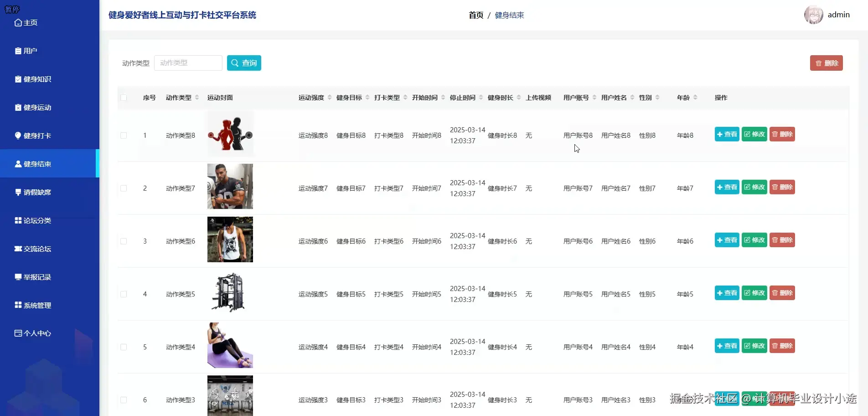The width and height of the screenshot is (868, 416).
Task: Click the trash icon on top-right 删除 button
Action: pyautogui.click(x=818, y=63)
